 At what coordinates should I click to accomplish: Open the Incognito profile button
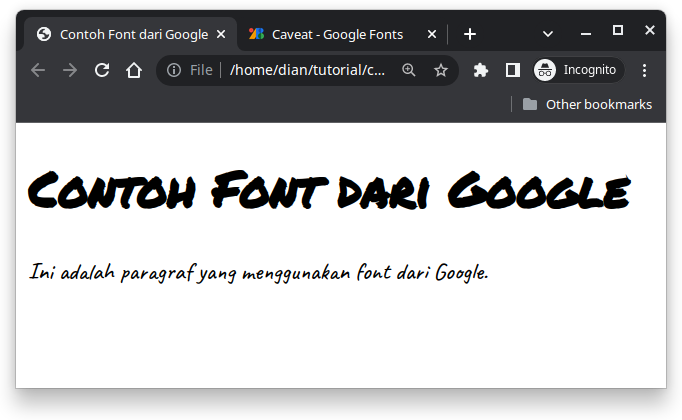(x=579, y=70)
